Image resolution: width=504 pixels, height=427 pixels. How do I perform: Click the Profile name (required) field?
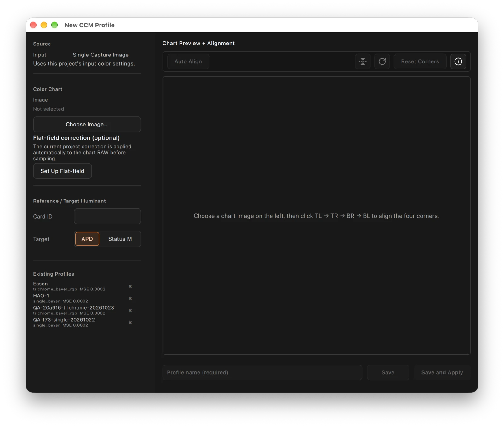pyautogui.click(x=262, y=372)
